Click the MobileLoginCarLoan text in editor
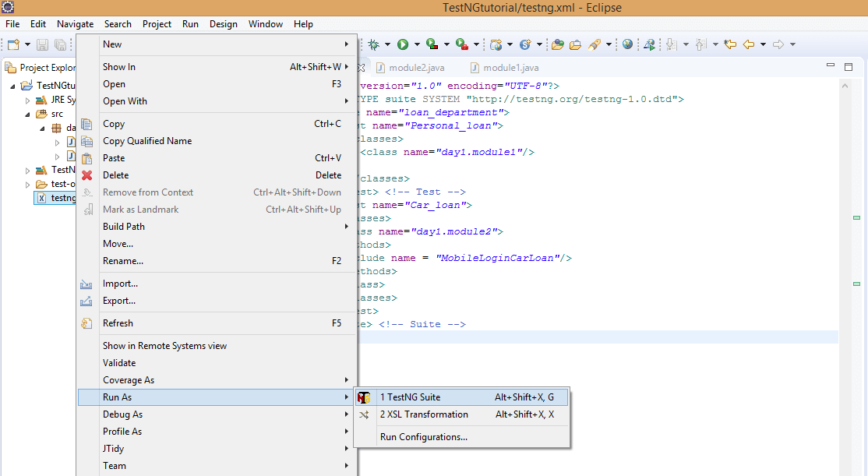Viewport: 868px width, 476px height. 498,258
